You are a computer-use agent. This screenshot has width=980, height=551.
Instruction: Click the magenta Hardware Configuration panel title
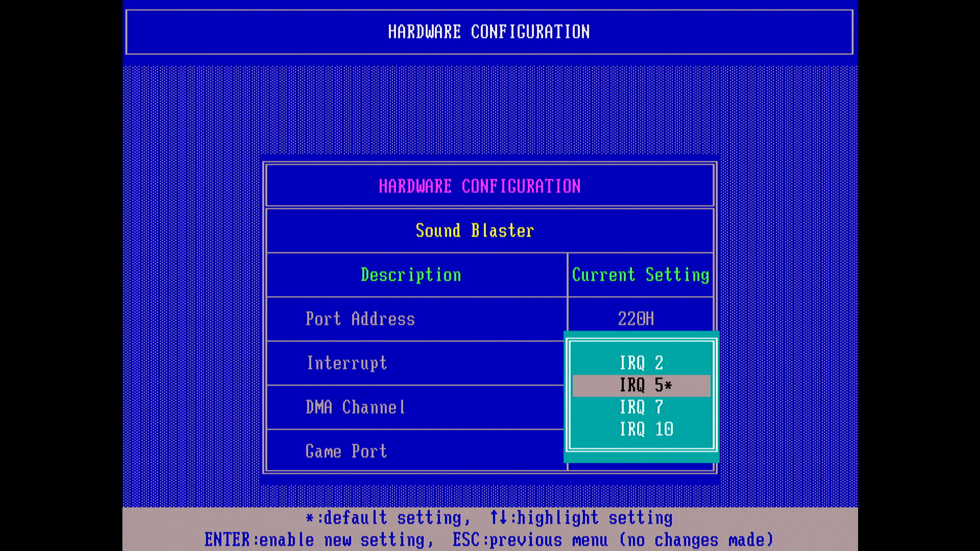479,186
